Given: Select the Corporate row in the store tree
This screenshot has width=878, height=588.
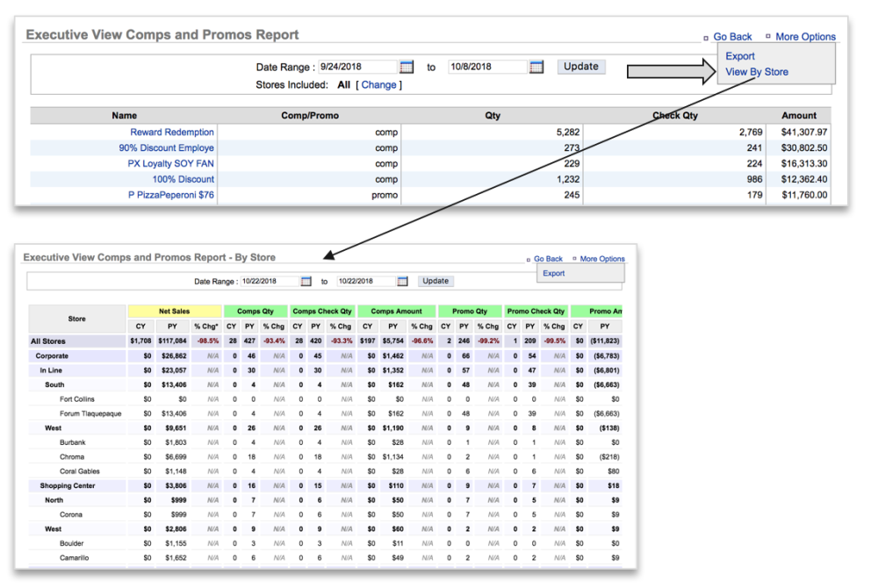Looking at the screenshot, I should [x=52, y=356].
